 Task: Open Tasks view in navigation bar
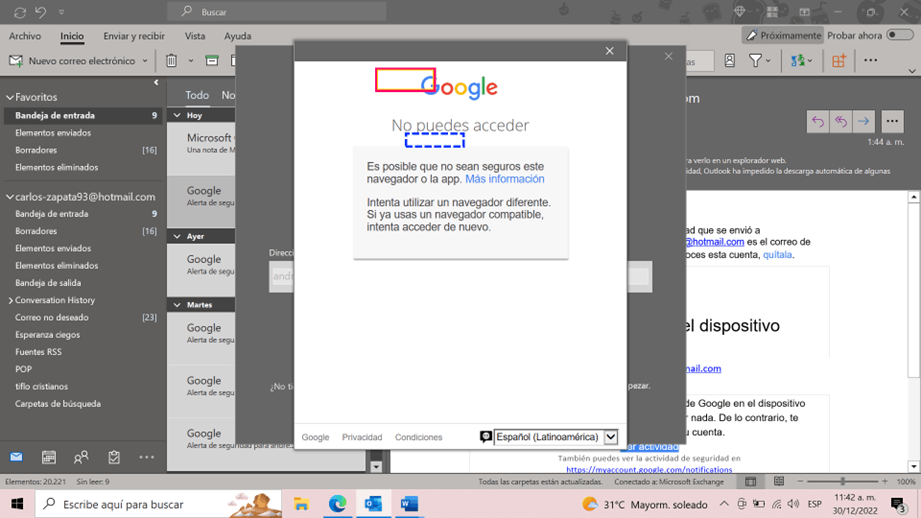click(114, 457)
